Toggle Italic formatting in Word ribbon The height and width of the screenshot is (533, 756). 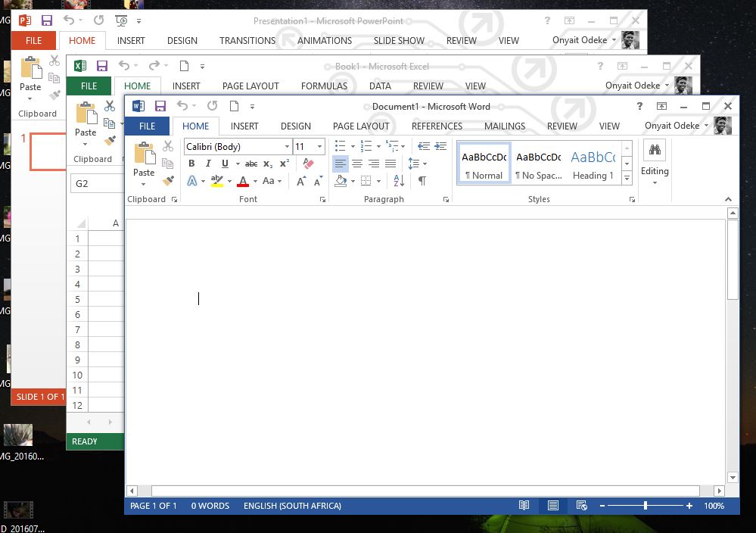tap(208, 164)
